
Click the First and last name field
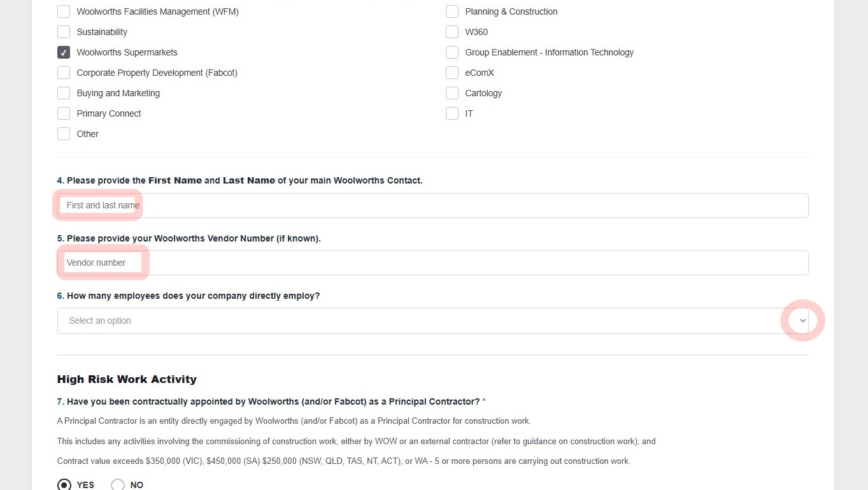click(x=432, y=205)
